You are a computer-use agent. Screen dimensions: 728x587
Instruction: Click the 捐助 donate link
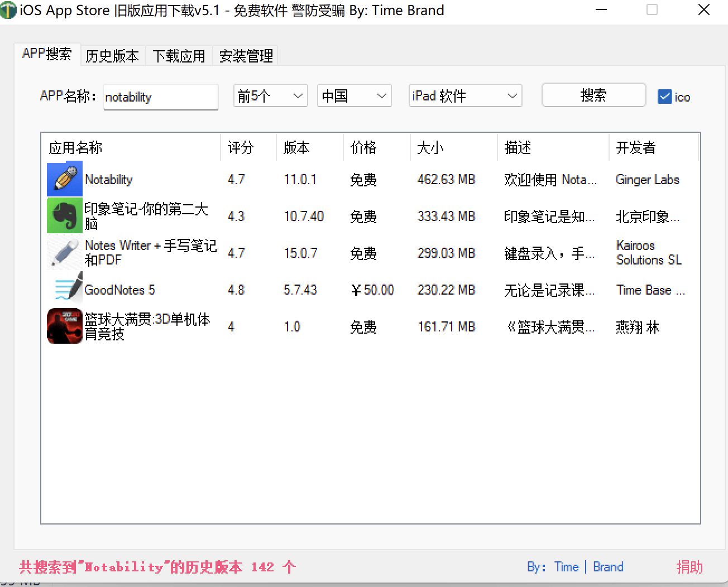point(689,567)
